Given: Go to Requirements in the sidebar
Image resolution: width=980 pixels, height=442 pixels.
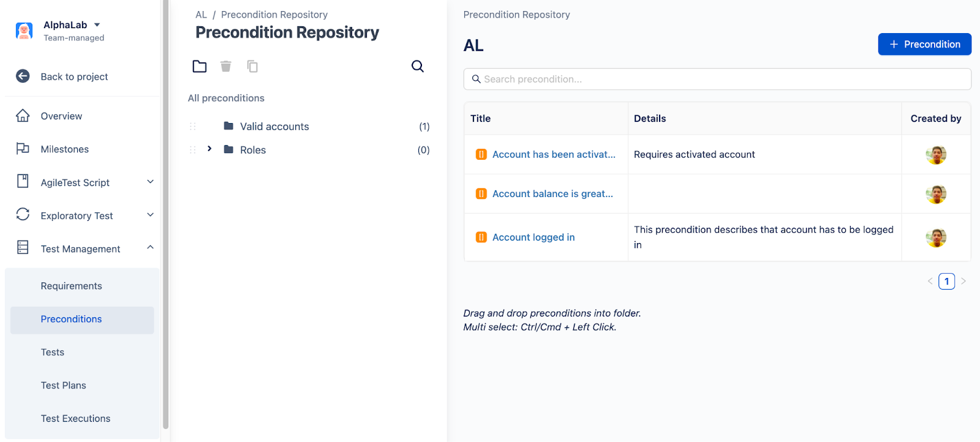Looking at the screenshot, I should click(x=71, y=286).
